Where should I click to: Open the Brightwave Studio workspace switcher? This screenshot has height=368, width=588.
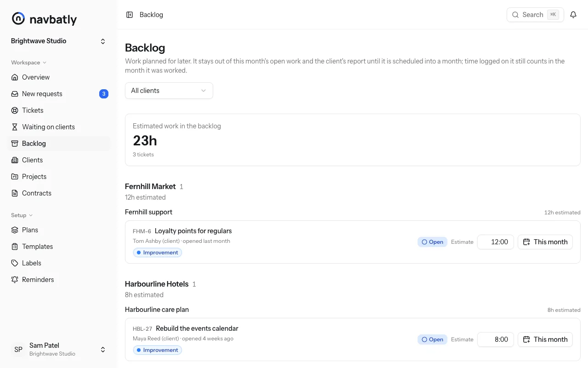59,41
